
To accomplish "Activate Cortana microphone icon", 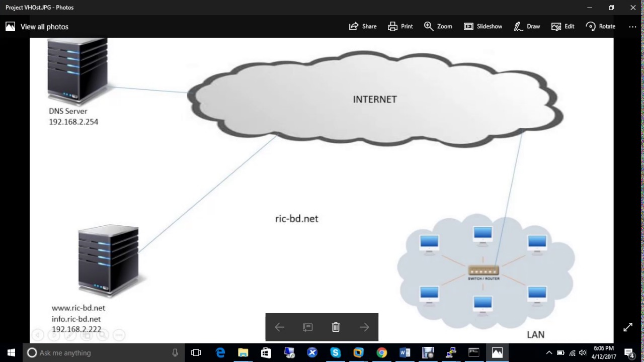I will tap(175, 352).
